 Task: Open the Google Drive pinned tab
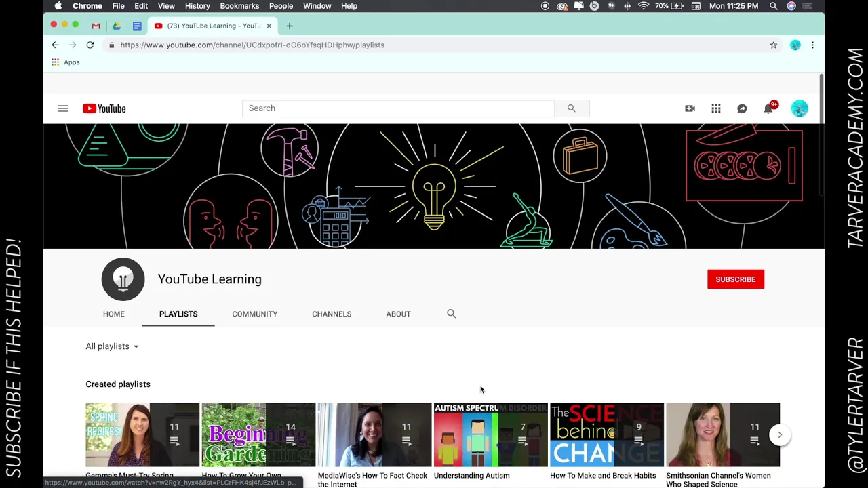pyautogui.click(x=117, y=26)
